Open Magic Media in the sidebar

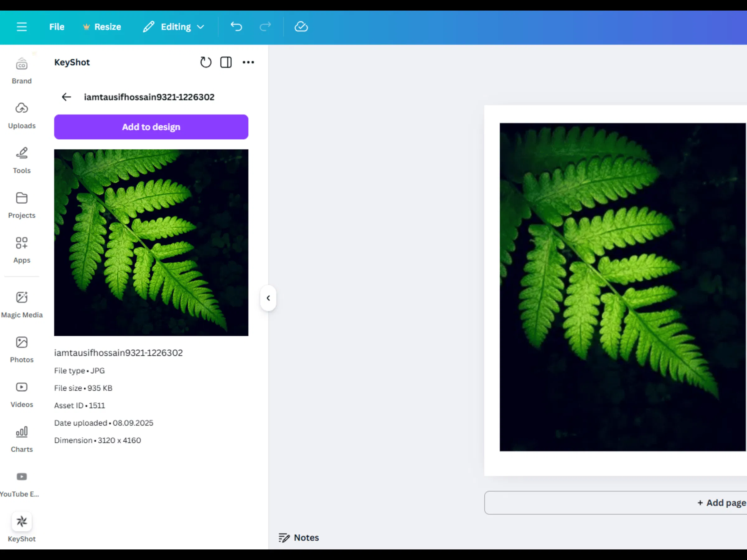pos(21,305)
